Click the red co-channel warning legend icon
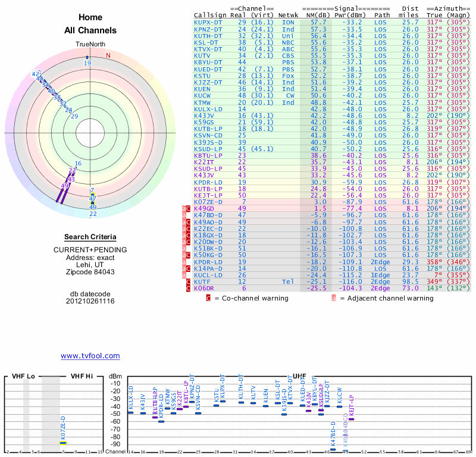 click(x=208, y=298)
